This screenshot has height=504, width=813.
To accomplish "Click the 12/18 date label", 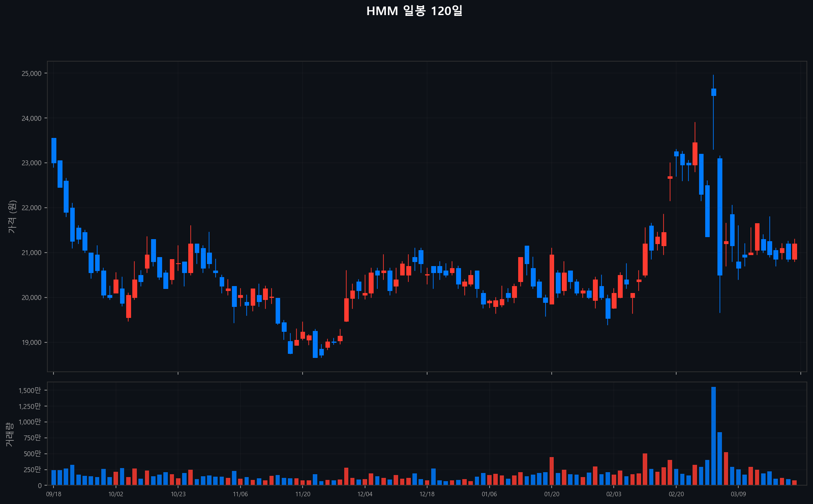I will (427, 494).
